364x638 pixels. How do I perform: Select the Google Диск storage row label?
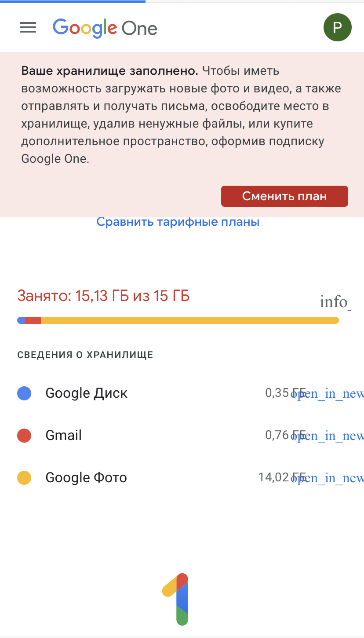[86, 393]
